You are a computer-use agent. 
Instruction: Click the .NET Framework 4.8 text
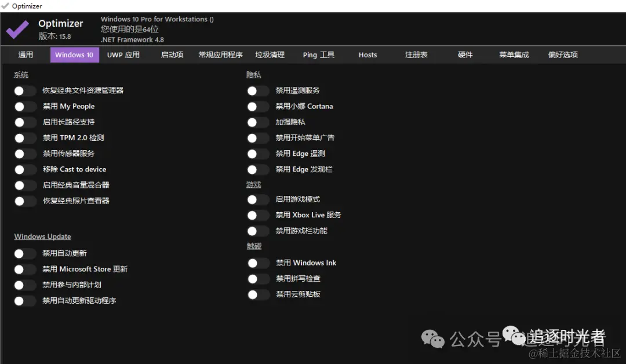[x=132, y=39]
